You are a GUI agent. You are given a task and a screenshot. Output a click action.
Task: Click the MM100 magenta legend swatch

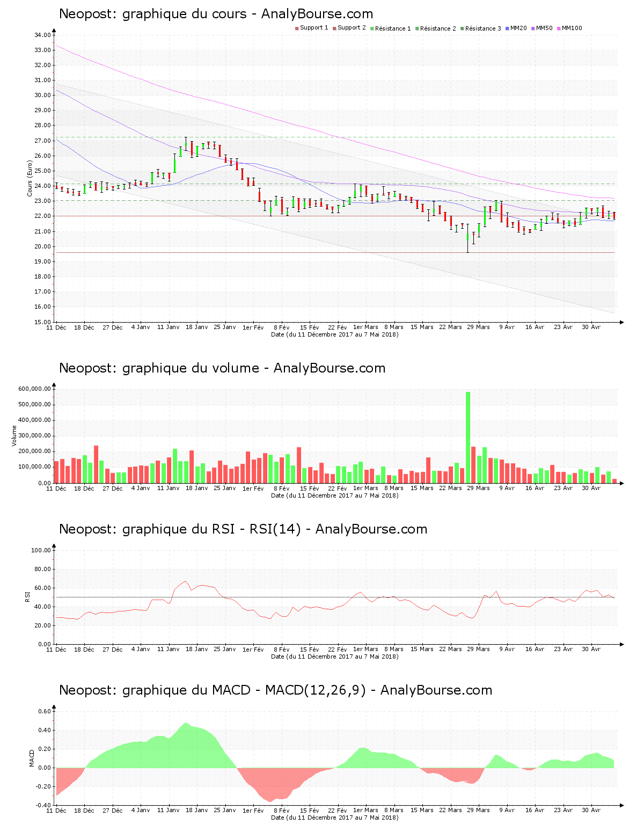pos(559,28)
